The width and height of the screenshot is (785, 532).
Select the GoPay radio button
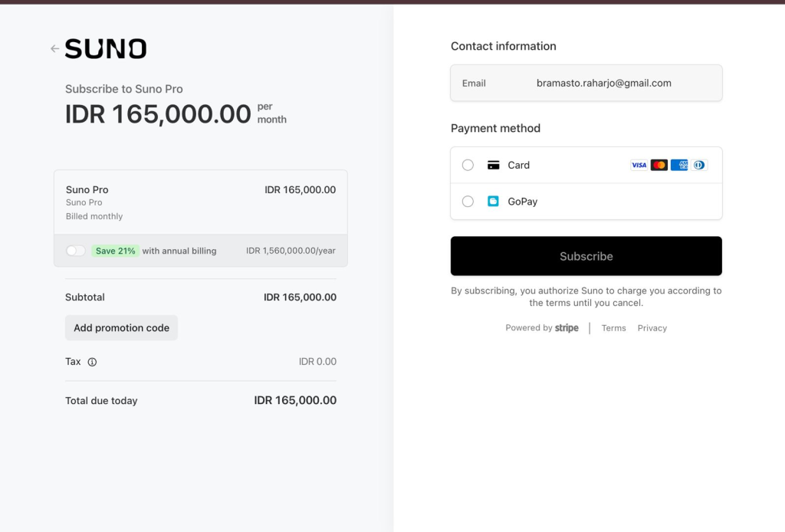(x=468, y=202)
